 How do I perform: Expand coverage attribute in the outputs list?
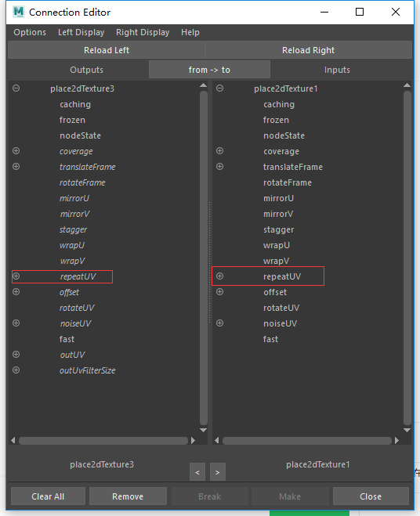[x=16, y=150]
